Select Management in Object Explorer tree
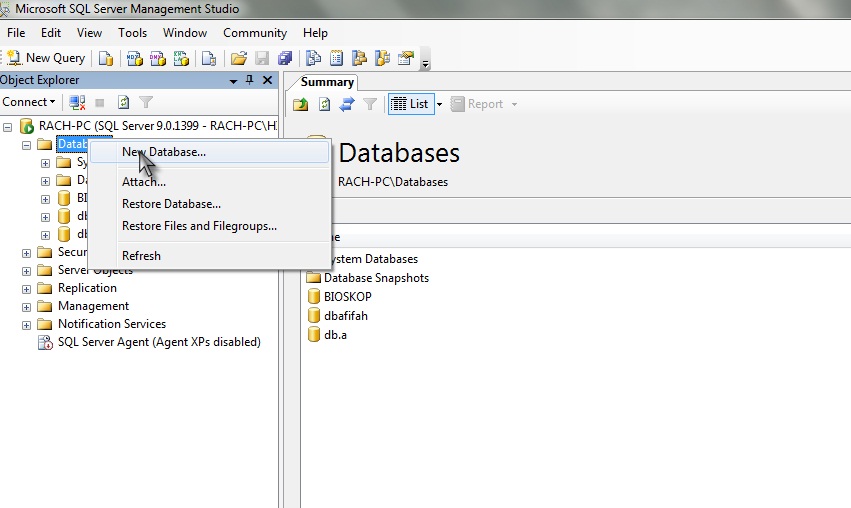This screenshot has width=851, height=508. click(93, 306)
